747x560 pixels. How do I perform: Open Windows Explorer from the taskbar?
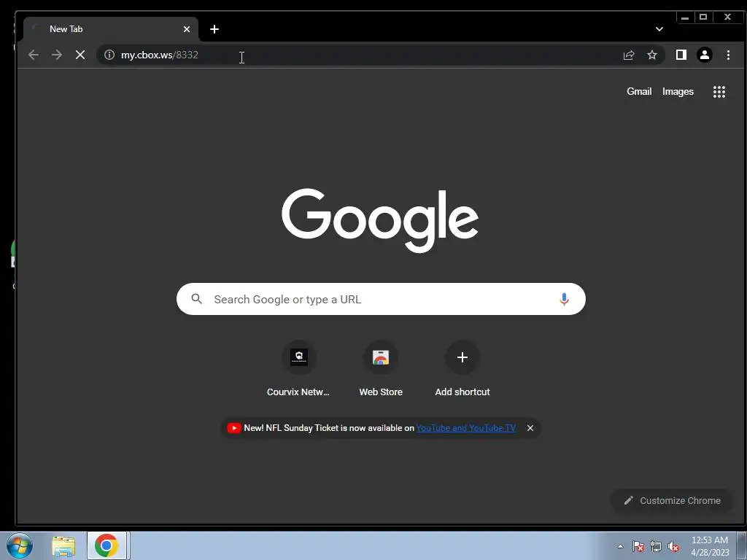(x=64, y=545)
